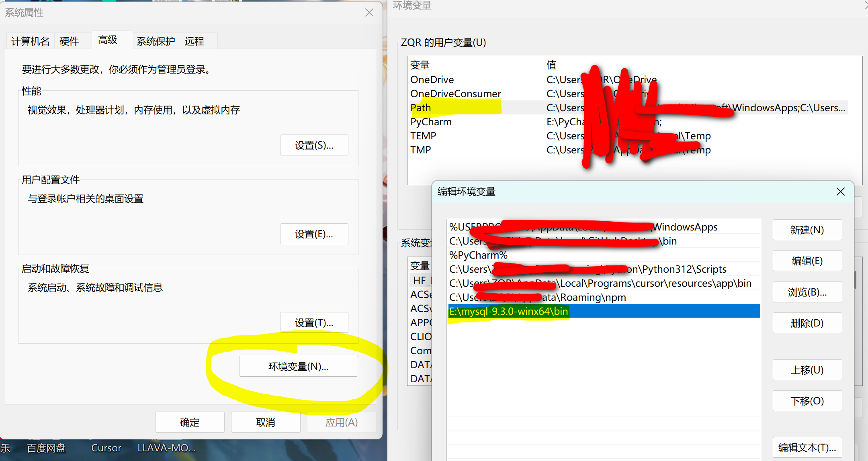Screen dimensions: 868x461
Task: Switch to the 计算机名 tab
Action: (x=30, y=41)
